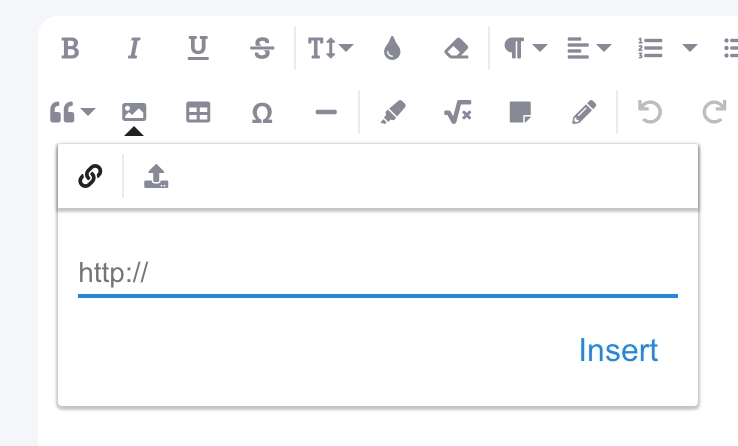Toggle underline formatting

point(198,48)
